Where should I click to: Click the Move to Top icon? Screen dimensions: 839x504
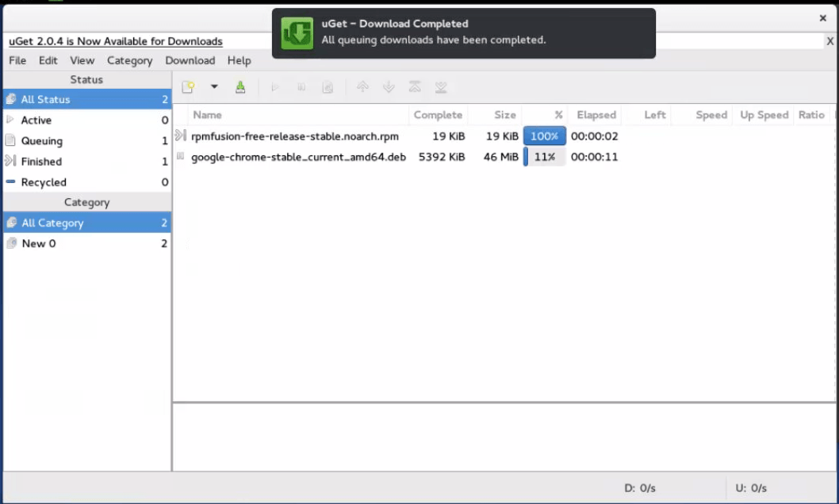415,87
